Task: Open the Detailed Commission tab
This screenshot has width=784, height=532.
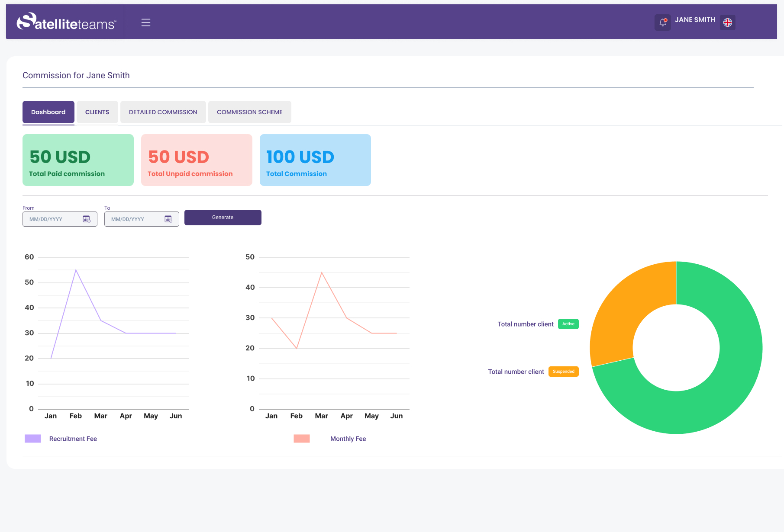Action: point(163,112)
